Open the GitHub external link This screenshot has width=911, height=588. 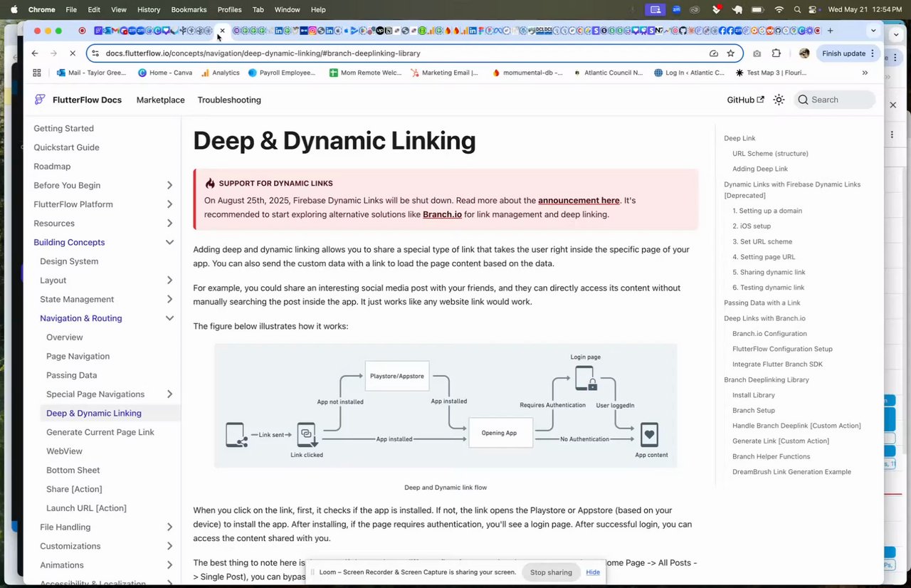745,100
